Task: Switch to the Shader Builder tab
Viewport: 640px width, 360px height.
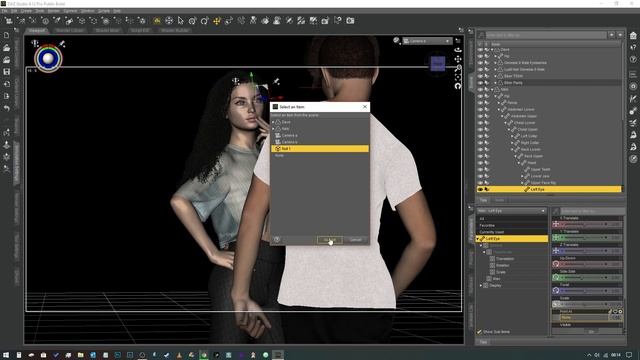Action: click(x=175, y=31)
